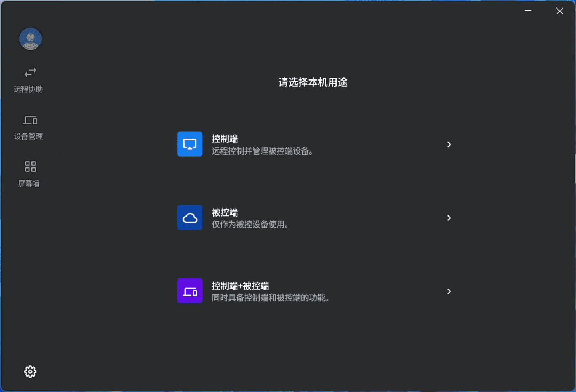Click the user avatar image
Image resolution: width=576 pixels, height=392 pixels.
(30, 39)
